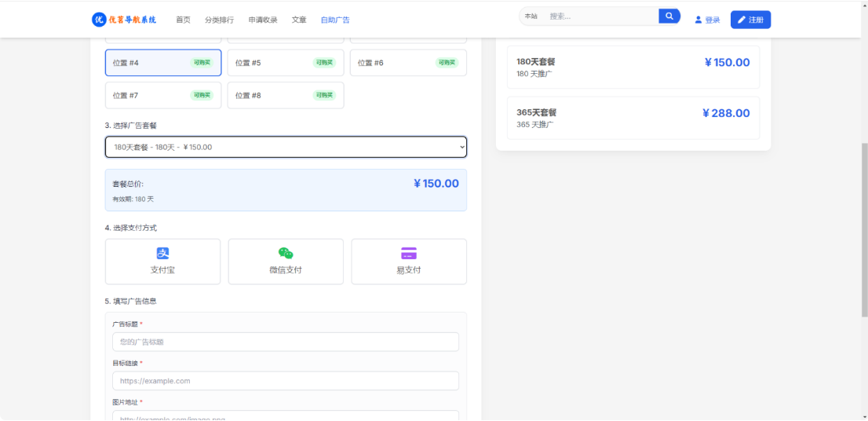The height and width of the screenshot is (421, 868).
Task: Open 申请收录 menu item
Action: (263, 20)
